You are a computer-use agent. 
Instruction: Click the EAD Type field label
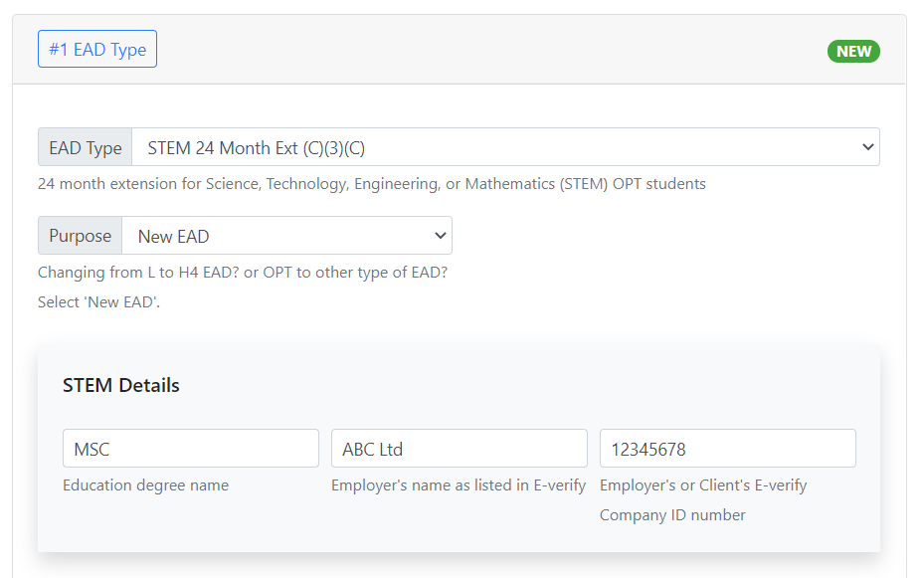point(85,146)
